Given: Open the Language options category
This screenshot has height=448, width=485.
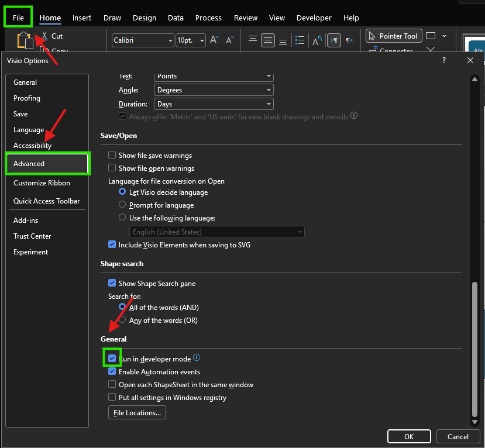Looking at the screenshot, I should tap(47, 130).
